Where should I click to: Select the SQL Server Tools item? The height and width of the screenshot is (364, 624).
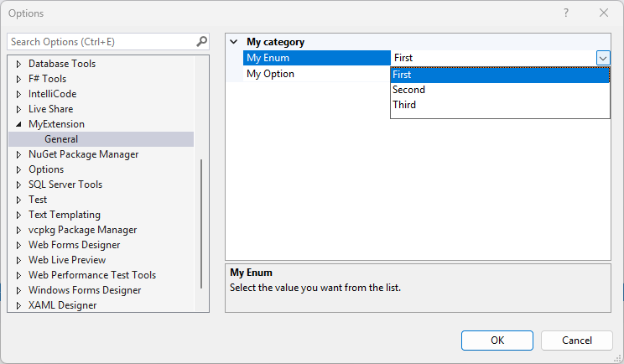65,185
